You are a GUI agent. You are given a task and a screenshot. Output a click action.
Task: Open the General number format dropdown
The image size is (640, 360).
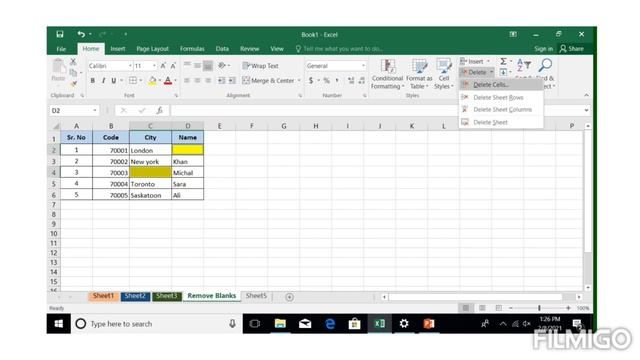[363, 66]
